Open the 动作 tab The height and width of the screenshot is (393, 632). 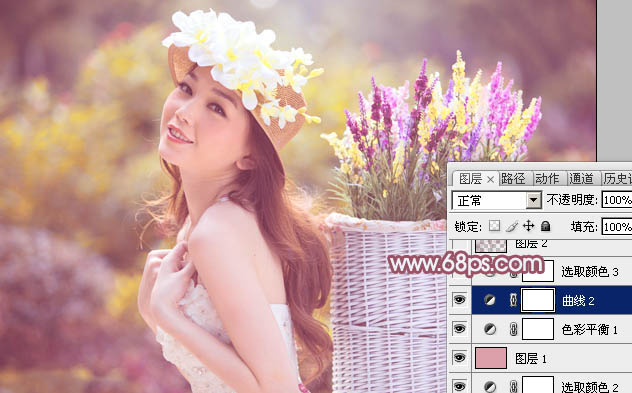(x=547, y=179)
